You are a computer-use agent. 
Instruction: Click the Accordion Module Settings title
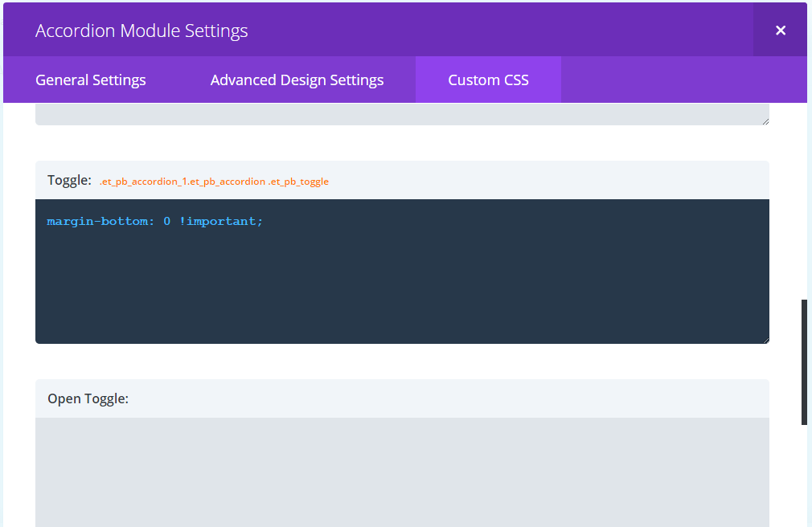[141, 31]
